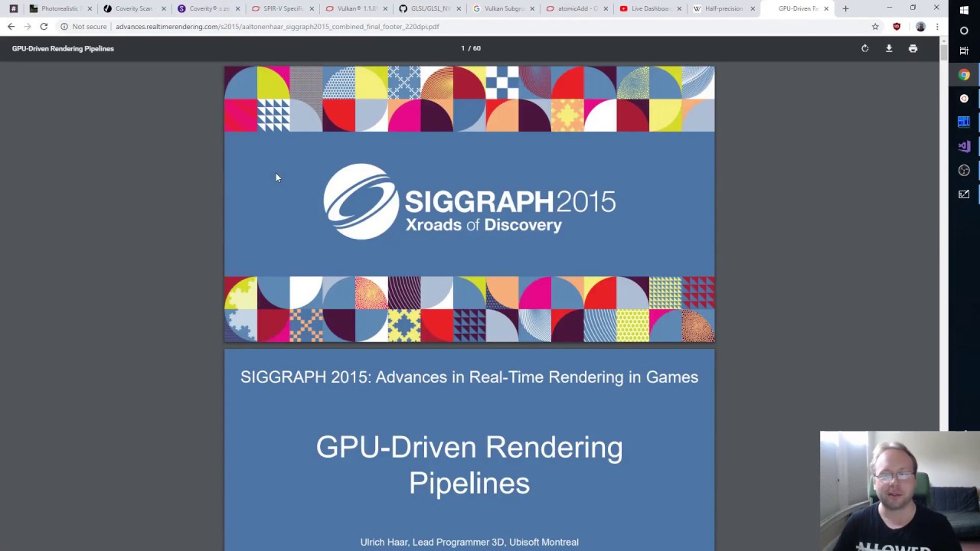Click the Not secure site info label
Screen dimensions: 980x551
pyautogui.click(x=83, y=26)
